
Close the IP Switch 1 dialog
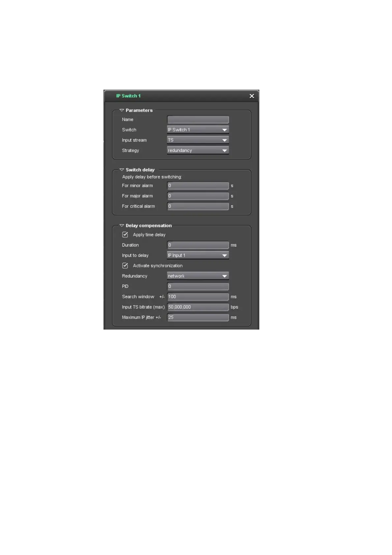[252, 96]
